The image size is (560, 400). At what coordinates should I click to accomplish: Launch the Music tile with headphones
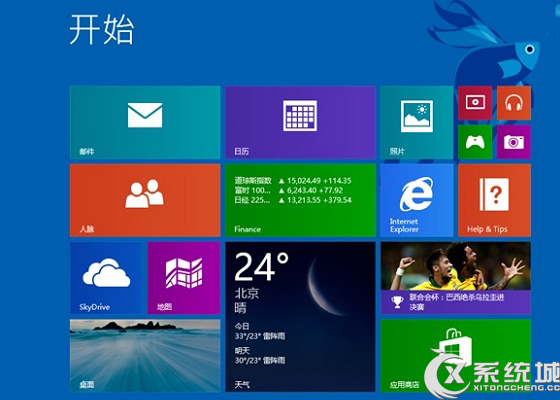pyautogui.click(x=514, y=103)
